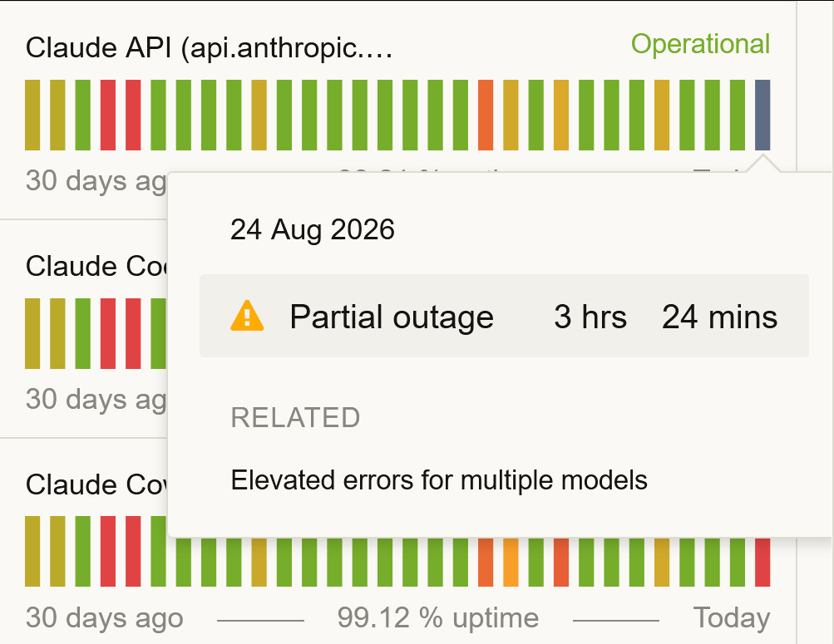This screenshot has width=834, height=644.
Task: Click the first red bar in Claude API row
Action: click(x=108, y=115)
